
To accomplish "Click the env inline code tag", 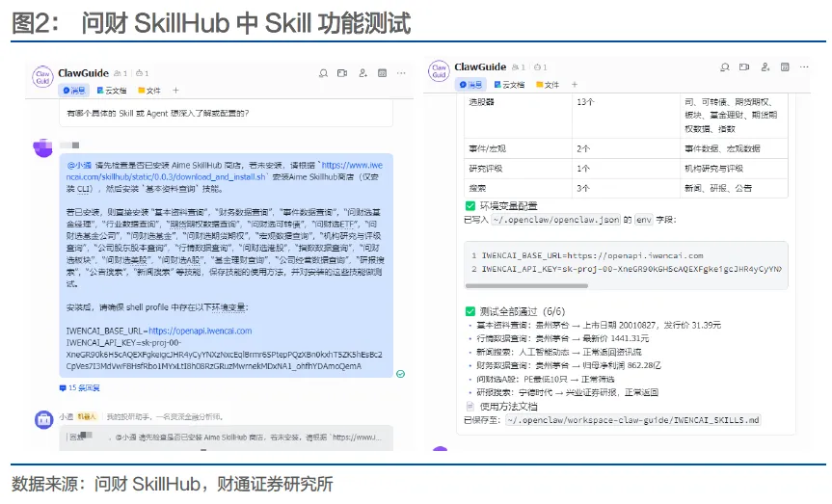I will click(x=643, y=220).
